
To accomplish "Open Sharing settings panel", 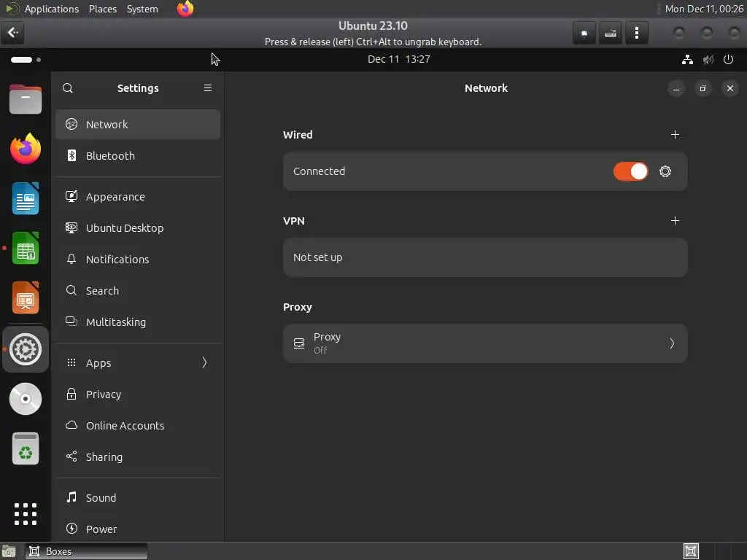I will [x=138, y=457].
